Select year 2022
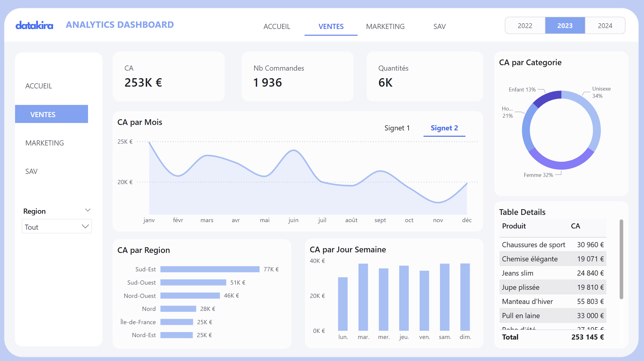The image size is (644, 361). tap(525, 26)
